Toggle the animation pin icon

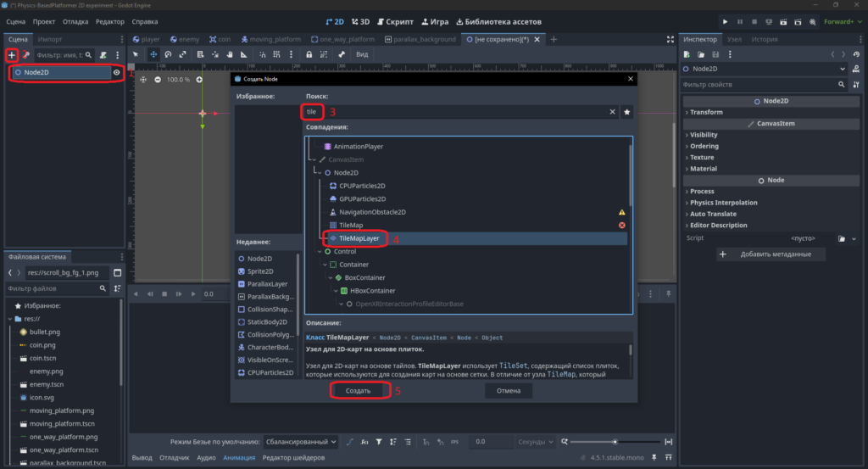pos(668,293)
